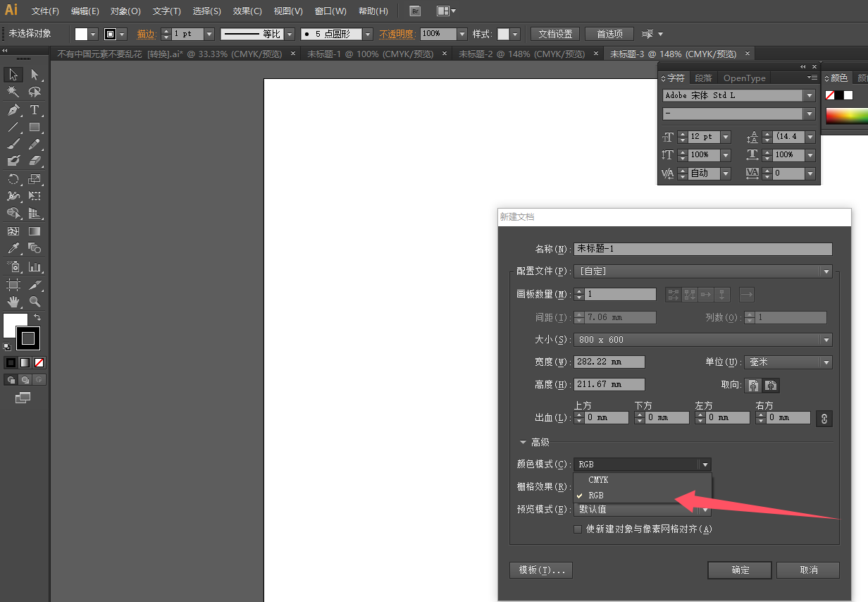Toggle the bleed values link icon
This screenshot has height=602, width=868.
point(824,418)
